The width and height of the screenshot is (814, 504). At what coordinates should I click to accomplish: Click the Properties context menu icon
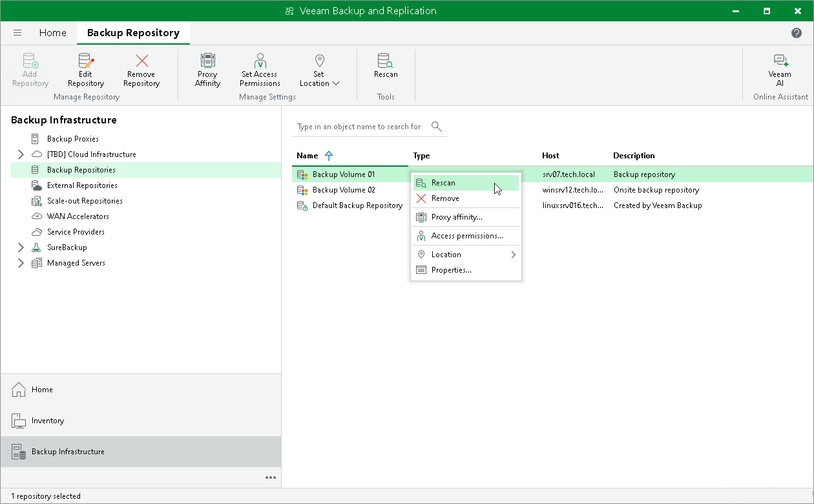(421, 270)
